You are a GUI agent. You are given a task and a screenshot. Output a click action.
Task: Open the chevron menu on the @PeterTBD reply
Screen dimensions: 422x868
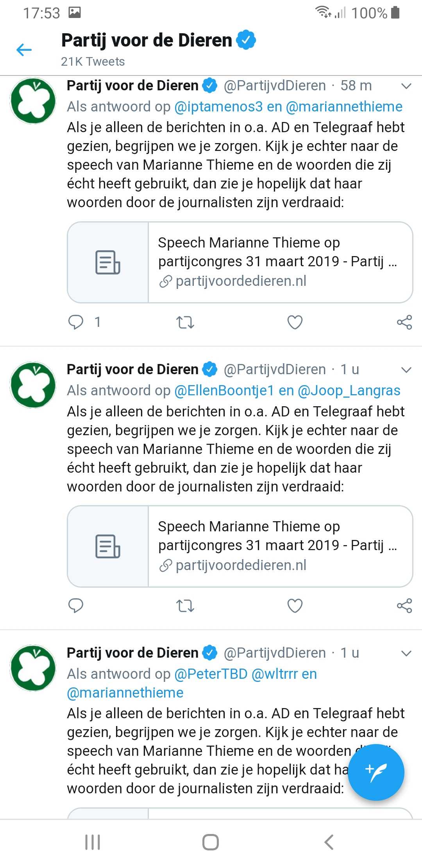pyautogui.click(x=406, y=653)
